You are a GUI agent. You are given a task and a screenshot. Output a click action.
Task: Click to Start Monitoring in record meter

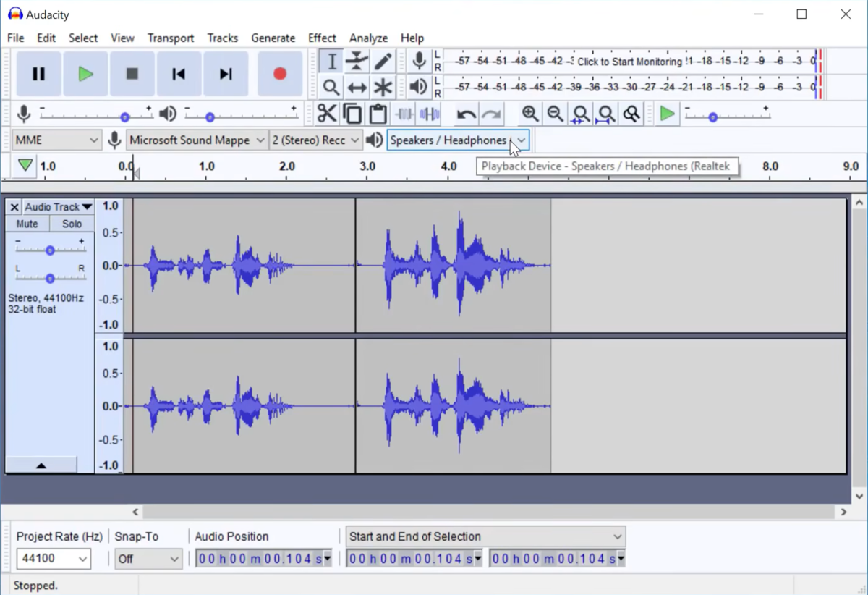[x=629, y=62]
